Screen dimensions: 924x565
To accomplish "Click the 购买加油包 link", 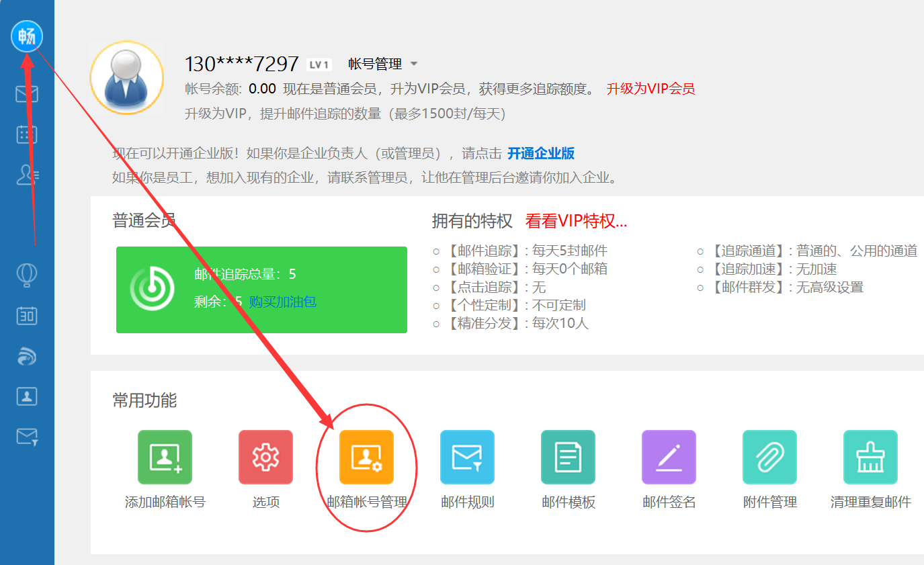I will point(283,302).
